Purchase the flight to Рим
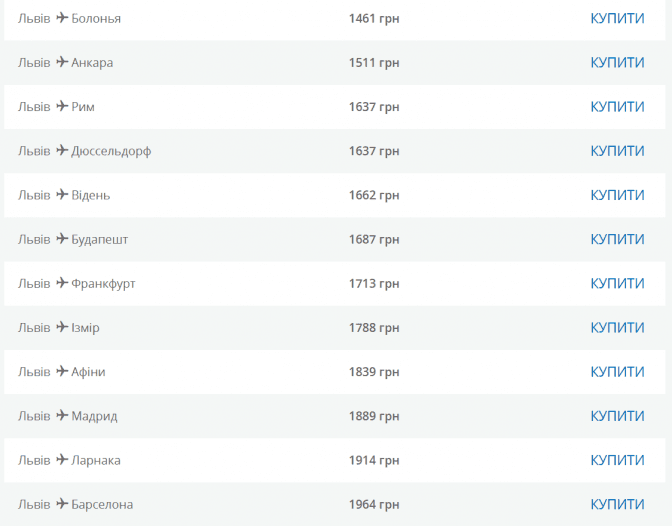The image size is (672, 526). click(x=617, y=106)
